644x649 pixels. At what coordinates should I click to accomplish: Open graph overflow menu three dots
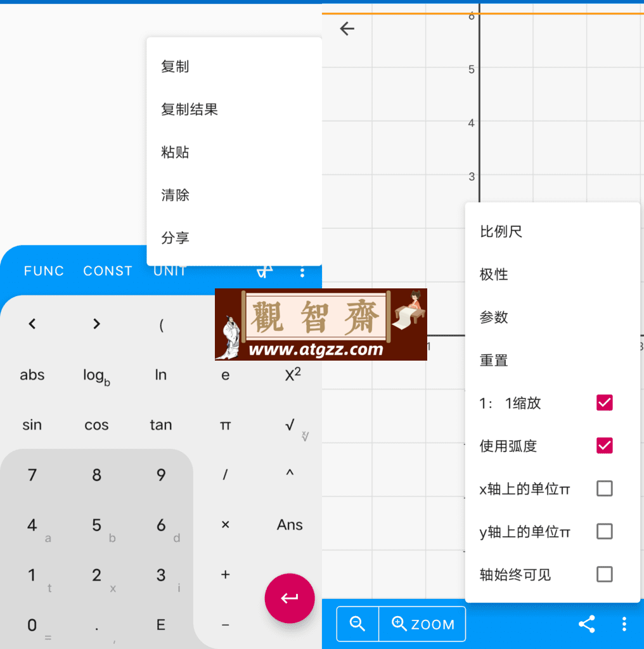624,624
